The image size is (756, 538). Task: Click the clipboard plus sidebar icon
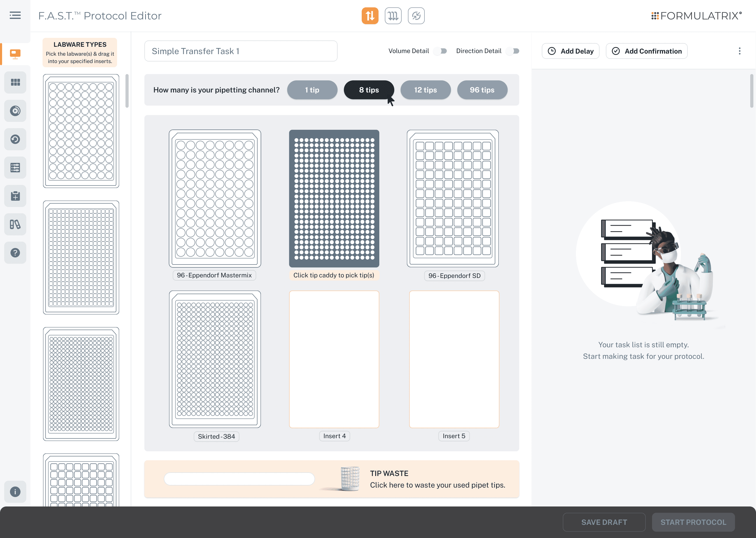[x=15, y=196]
